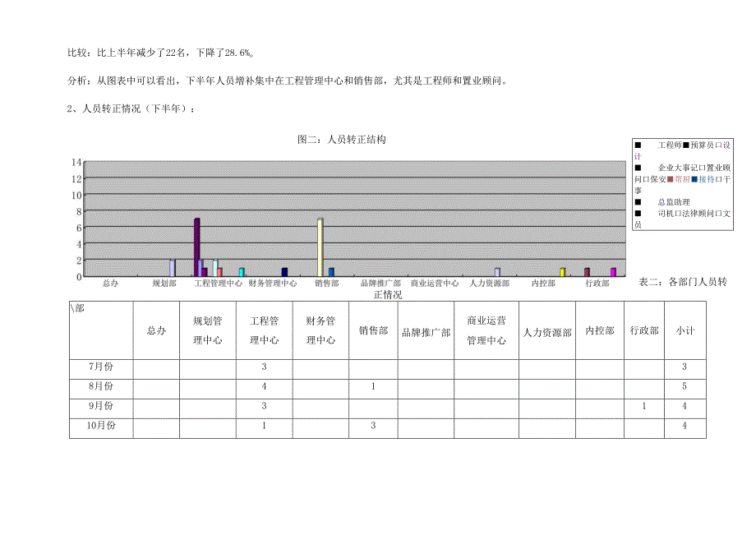The image size is (756, 535).
Task: Click magenta bar above 行政部
Action: (x=613, y=272)
